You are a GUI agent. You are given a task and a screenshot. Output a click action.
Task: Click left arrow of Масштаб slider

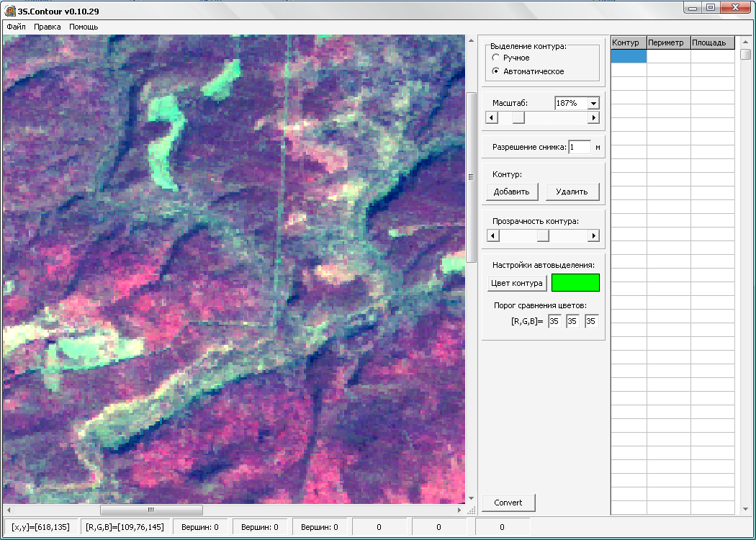pos(490,117)
